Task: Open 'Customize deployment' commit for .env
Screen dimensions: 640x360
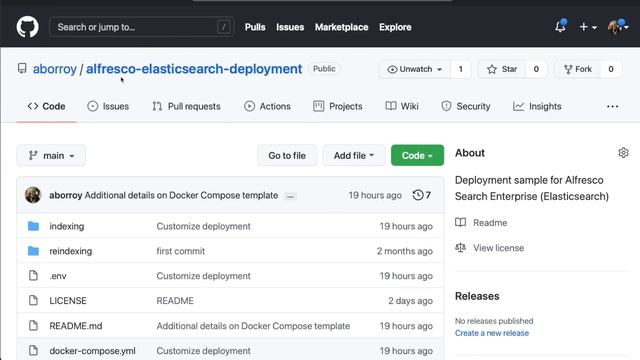Action: [203, 276]
